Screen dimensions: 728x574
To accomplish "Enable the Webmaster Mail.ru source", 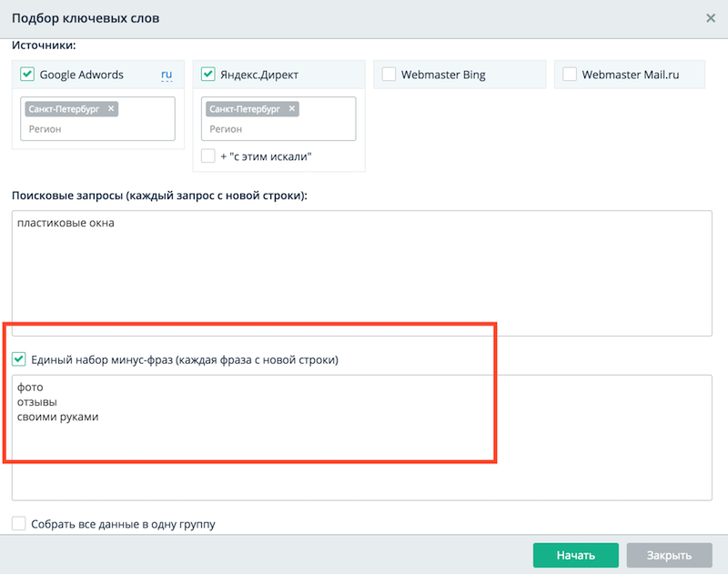I will (x=571, y=75).
